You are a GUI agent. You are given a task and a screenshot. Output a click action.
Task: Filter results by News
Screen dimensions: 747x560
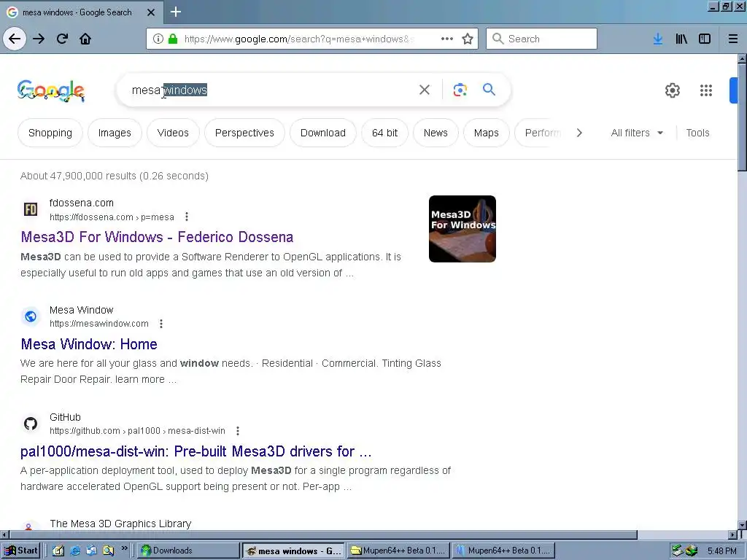(436, 133)
